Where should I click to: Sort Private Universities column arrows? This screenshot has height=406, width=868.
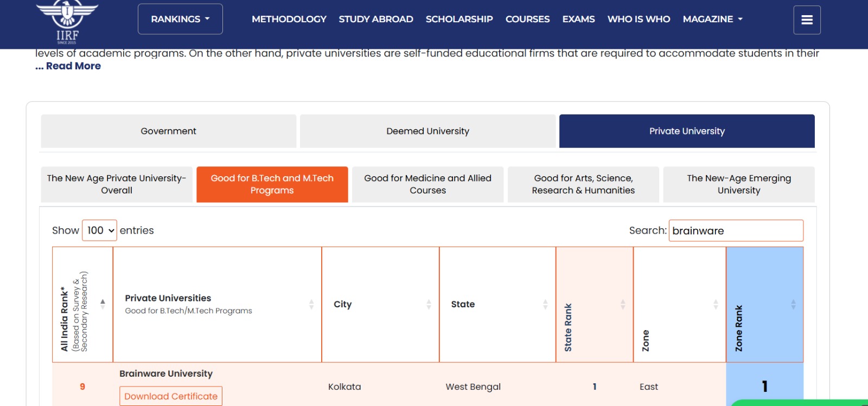pyautogui.click(x=311, y=305)
